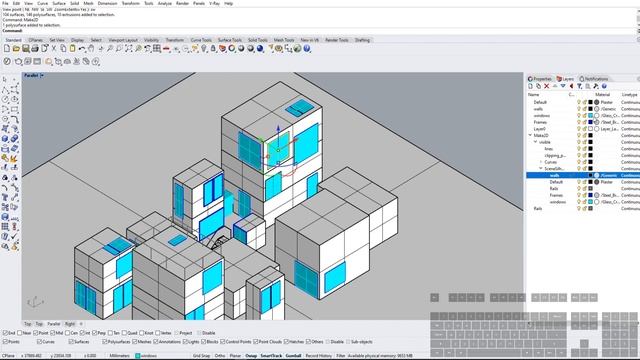Open the Parallel viewport title dropdown arrow
Screen dimensions: 640x360
tap(42, 76)
